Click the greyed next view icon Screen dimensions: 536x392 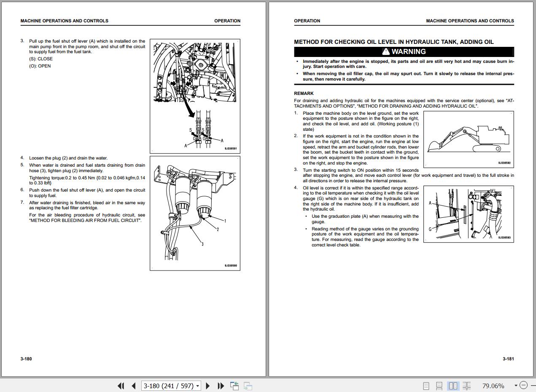point(248,386)
